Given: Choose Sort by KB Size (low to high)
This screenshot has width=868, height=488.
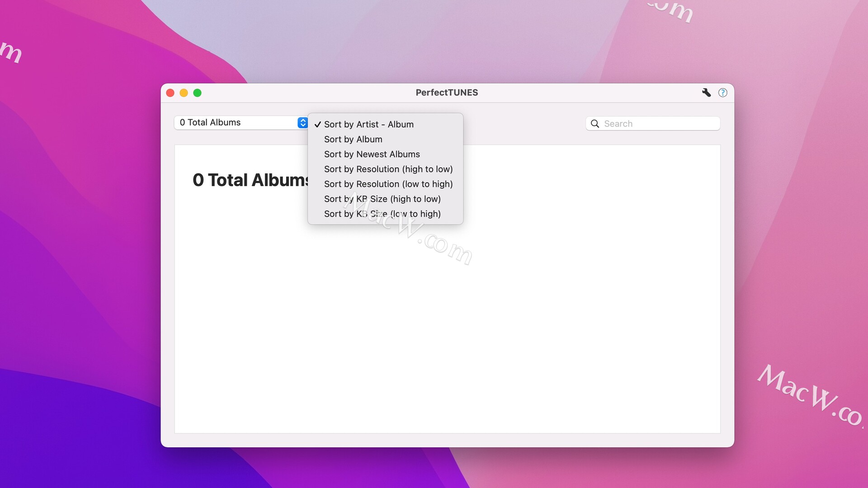Looking at the screenshot, I should tap(386, 214).
